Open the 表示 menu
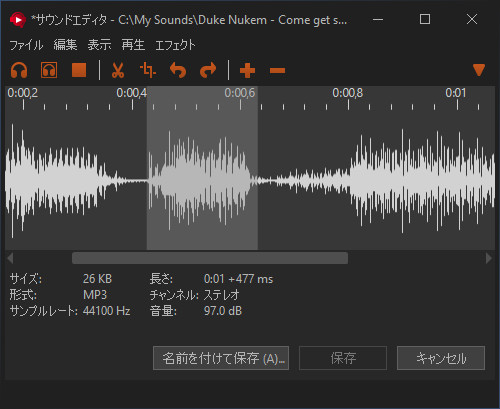 [99, 45]
